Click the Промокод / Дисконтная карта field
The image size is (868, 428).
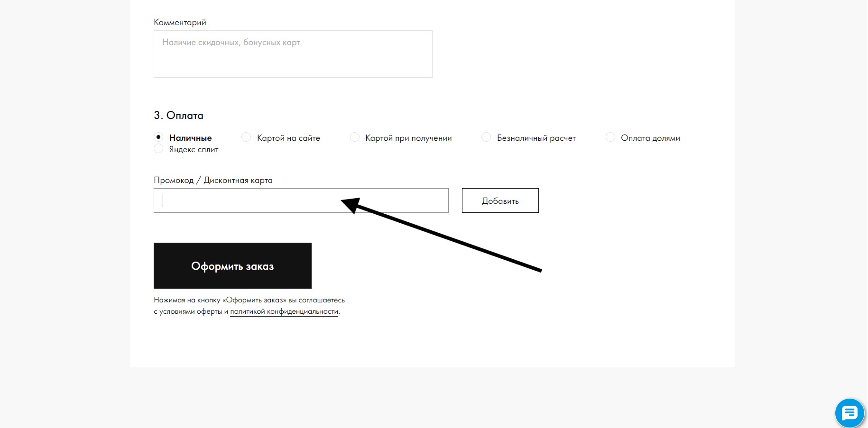[x=301, y=200]
